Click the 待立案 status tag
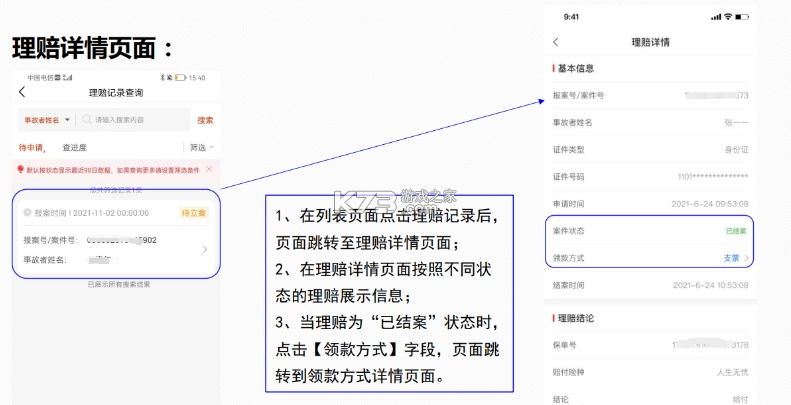791x405 pixels. point(194,213)
